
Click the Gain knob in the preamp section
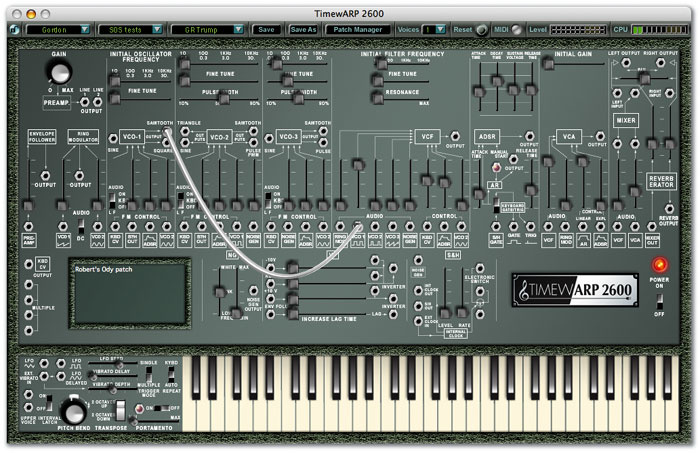(62, 72)
